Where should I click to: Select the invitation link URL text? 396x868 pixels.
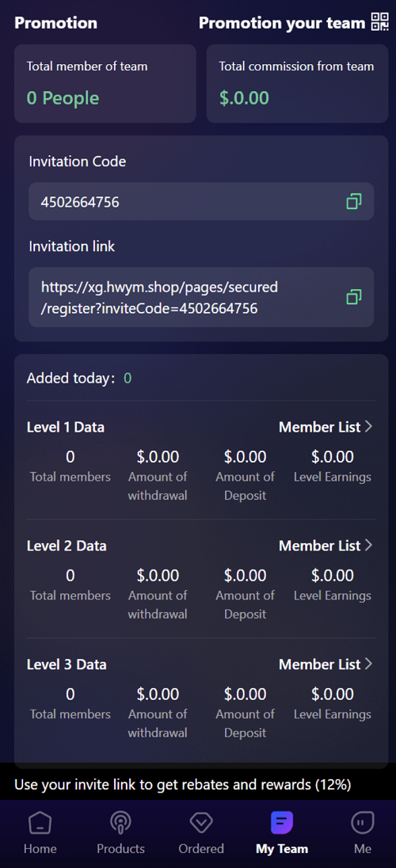(x=159, y=297)
